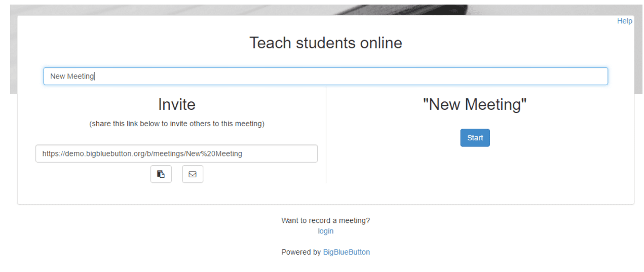Click blank area right of the name text
Image resolution: width=644 pixels, height=272 pixels.
click(x=350, y=76)
